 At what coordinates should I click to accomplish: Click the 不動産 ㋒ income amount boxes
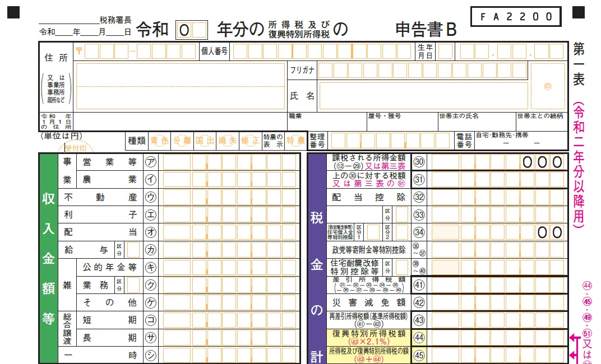click(230, 197)
